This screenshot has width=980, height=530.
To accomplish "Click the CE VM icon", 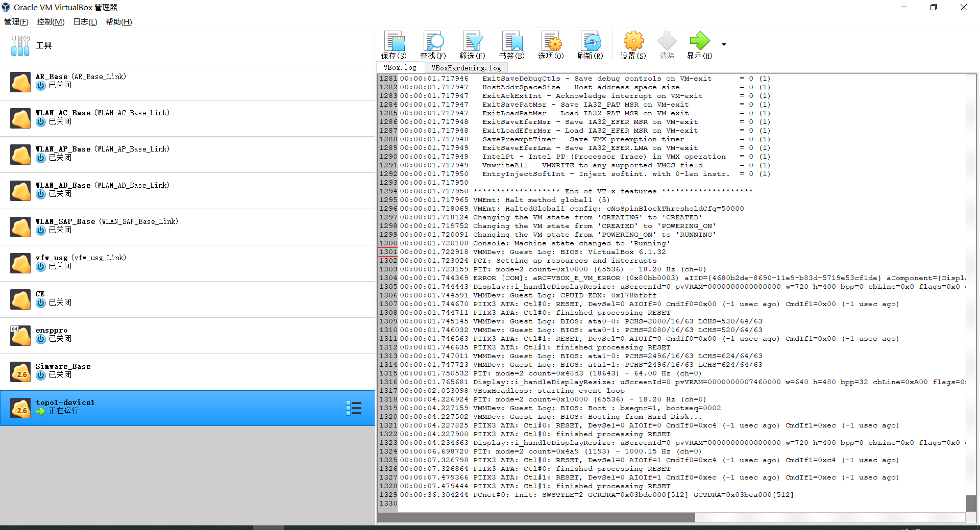I will [x=20, y=299].
